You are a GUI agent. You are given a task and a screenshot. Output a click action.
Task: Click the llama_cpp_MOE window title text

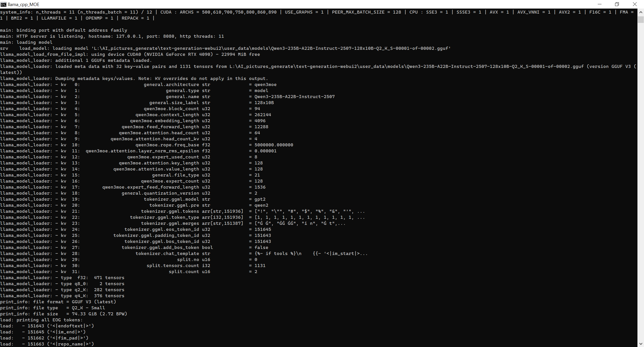click(x=23, y=4)
